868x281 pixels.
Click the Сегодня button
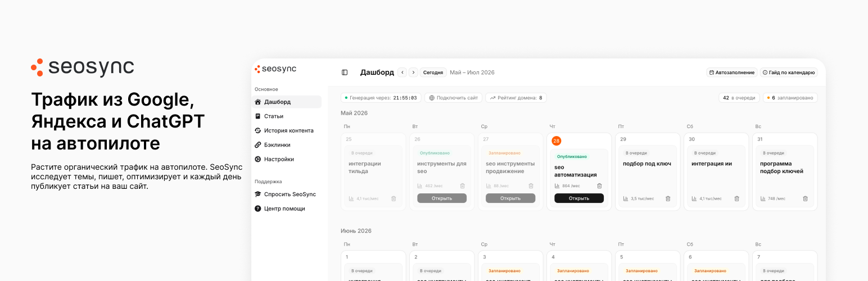coord(433,72)
